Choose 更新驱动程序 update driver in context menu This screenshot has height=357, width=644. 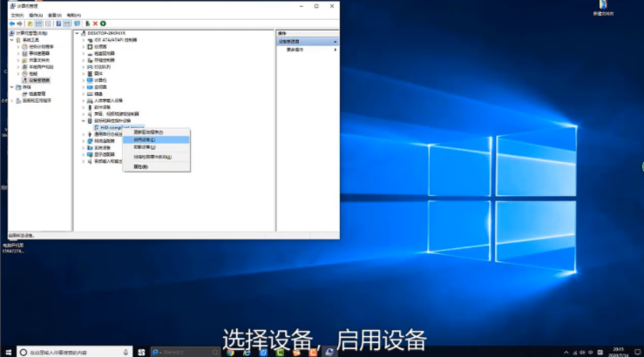(x=157, y=132)
